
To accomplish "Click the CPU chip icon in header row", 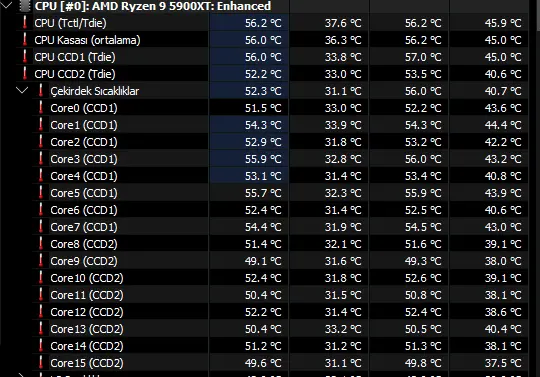I will (x=25, y=6).
